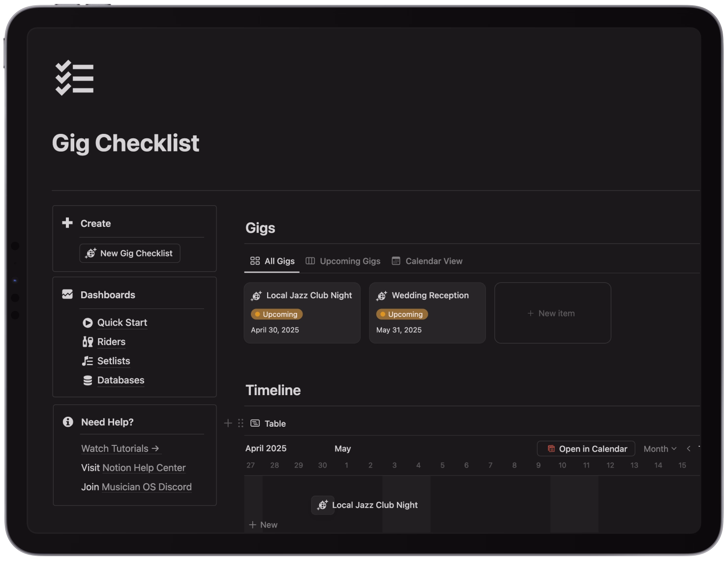Click the April 30, 2025 date text
Screen dimensions: 728x561
pos(275,330)
